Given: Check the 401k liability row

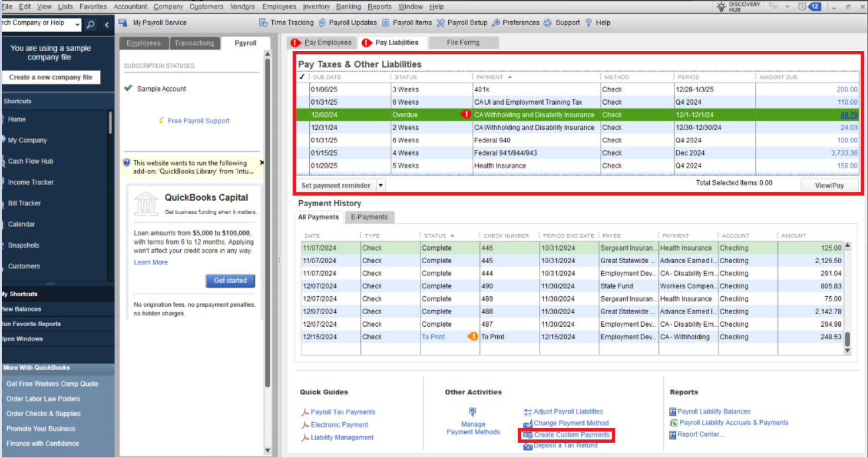Looking at the screenshot, I should 303,89.
